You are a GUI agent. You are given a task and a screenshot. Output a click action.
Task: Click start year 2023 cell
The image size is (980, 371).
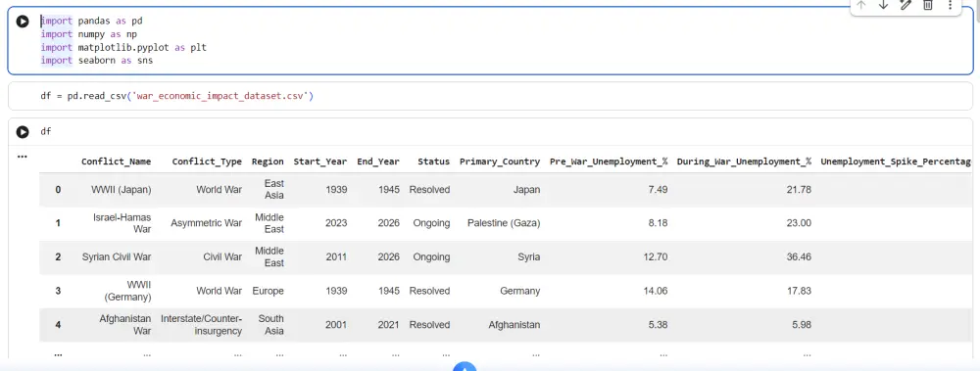(x=335, y=223)
